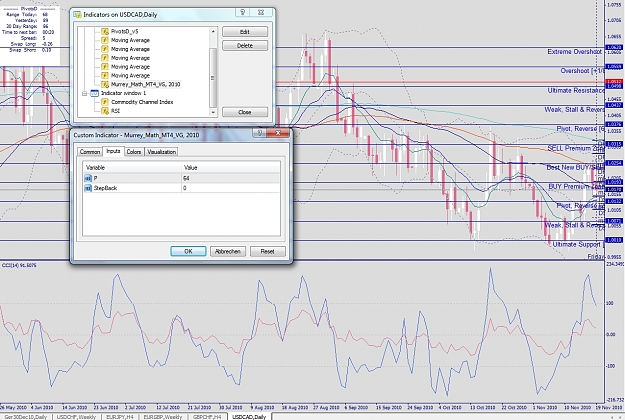Confirm with the OK button
This screenshot has width=625, height=420.
(x=188, y=251)
